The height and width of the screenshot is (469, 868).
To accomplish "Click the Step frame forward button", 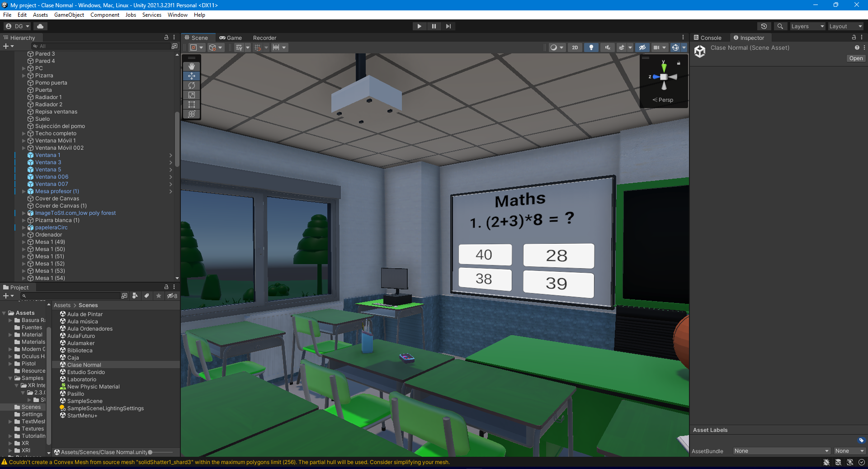I will tap(448, 26).
